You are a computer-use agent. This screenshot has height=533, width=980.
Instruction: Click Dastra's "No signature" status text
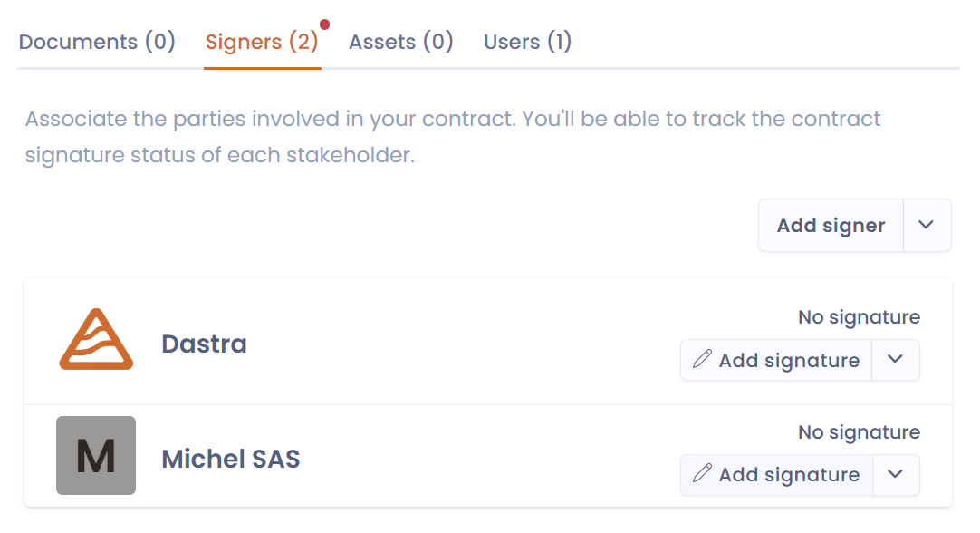(859, 317)
